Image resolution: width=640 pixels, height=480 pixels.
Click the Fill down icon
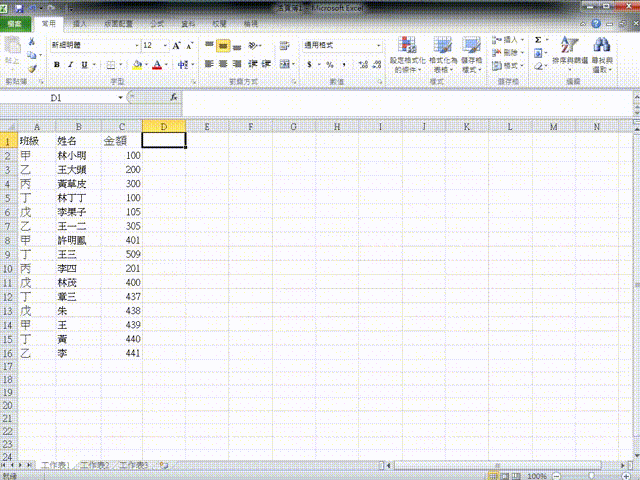(x=538, y=53)
